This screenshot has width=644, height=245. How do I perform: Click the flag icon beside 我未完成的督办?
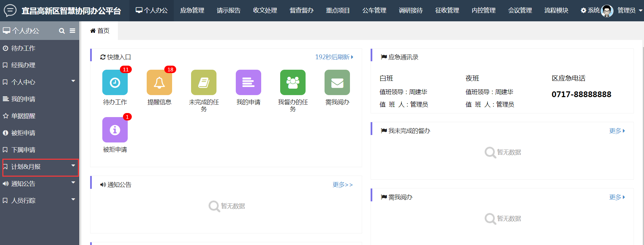384,131
